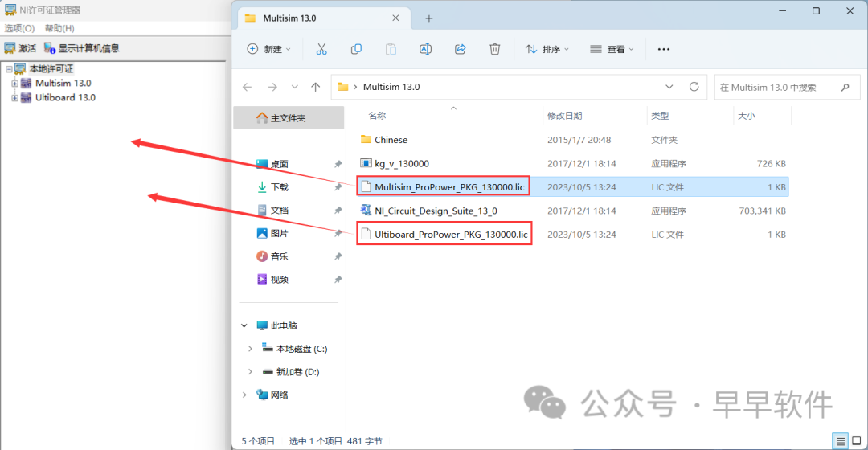Screen dimensions: 868x450
Task: Select the kg_v_130000 application icon
Action: coord(366,163)
